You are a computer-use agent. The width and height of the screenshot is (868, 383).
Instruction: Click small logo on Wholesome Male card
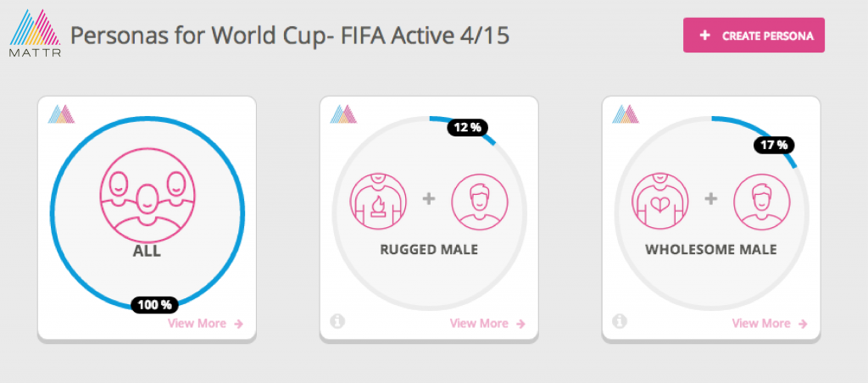pyautogui.click(x=626, y=114)
